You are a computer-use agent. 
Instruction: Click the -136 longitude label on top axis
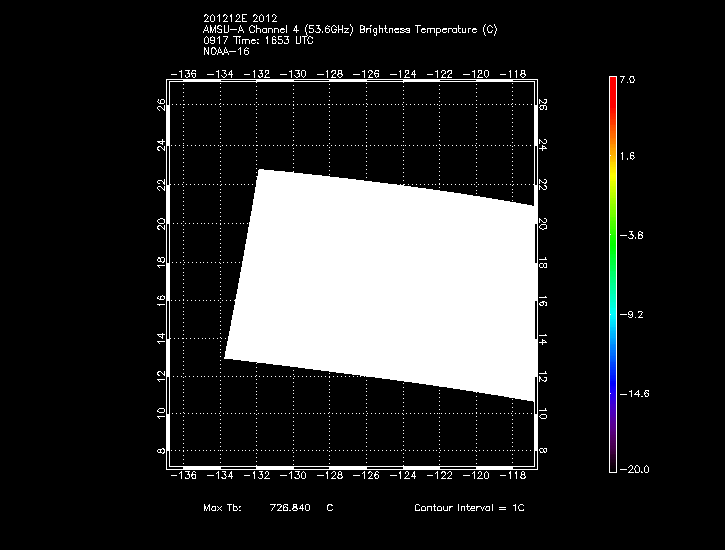tap(183, 74)
